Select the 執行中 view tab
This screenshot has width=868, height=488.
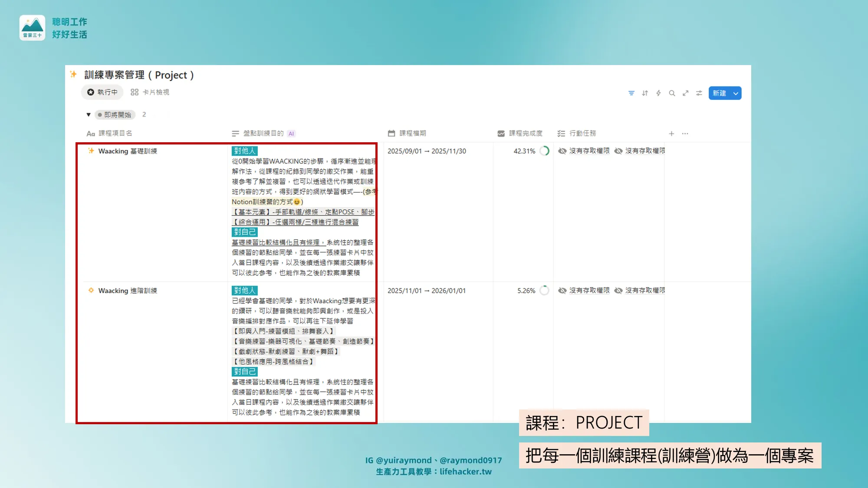point(102,92)
